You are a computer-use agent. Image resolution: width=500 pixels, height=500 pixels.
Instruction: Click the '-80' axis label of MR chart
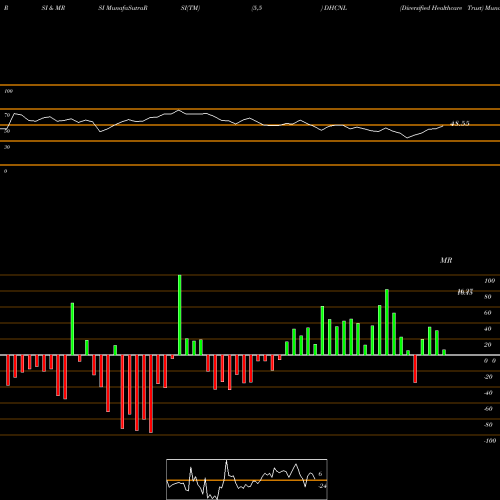point(488,425)
